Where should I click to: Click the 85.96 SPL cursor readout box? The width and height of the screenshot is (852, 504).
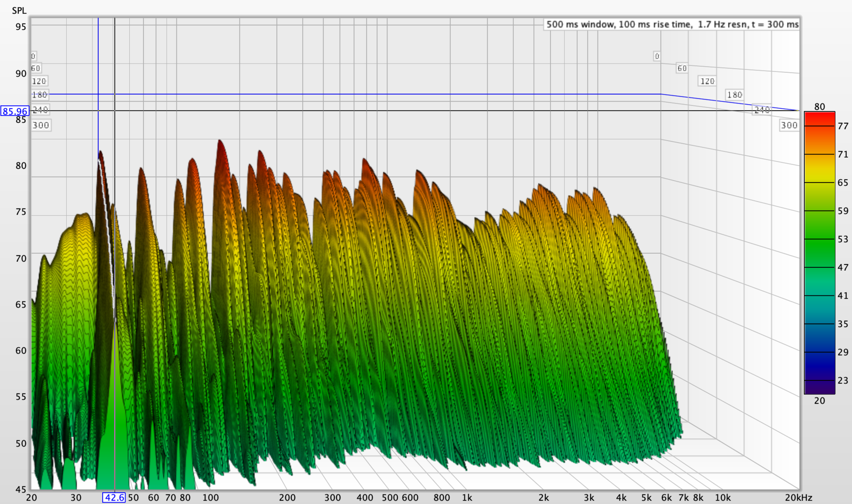coord(15,111)
